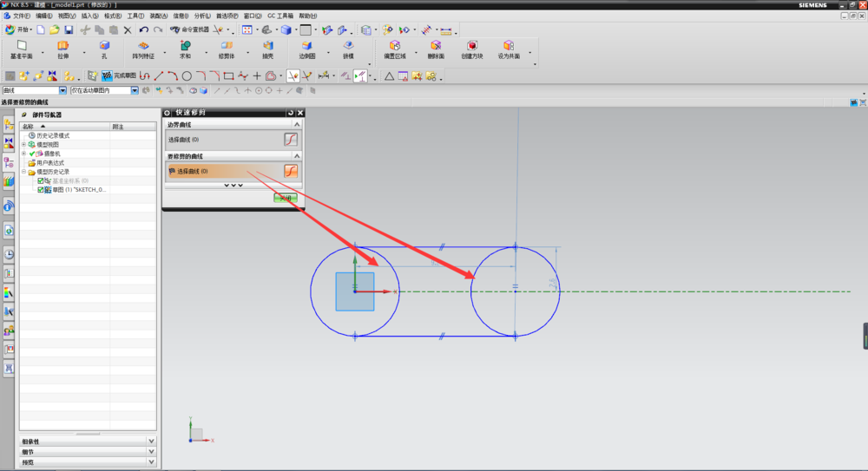This screenshot has width=868, height=471.
Task: Select the 拉伸 (Extrude) tool
Action: pyautogui.click(x=62, y=47)
